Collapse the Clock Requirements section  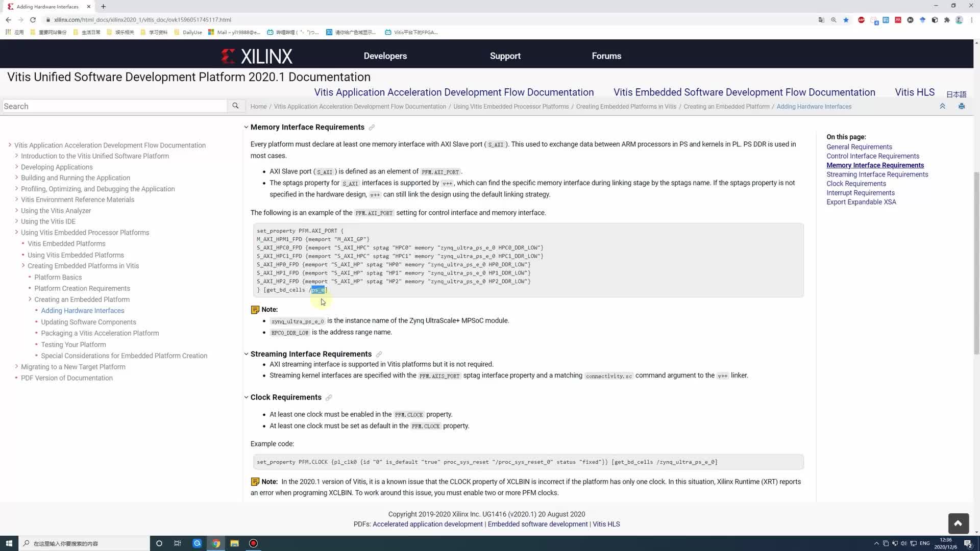[x=246, y=397]
